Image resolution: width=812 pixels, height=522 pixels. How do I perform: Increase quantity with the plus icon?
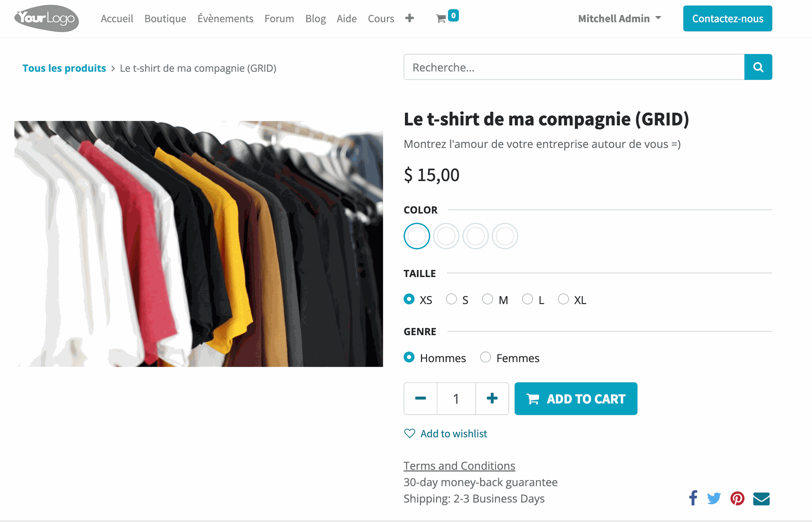point(492,398)
